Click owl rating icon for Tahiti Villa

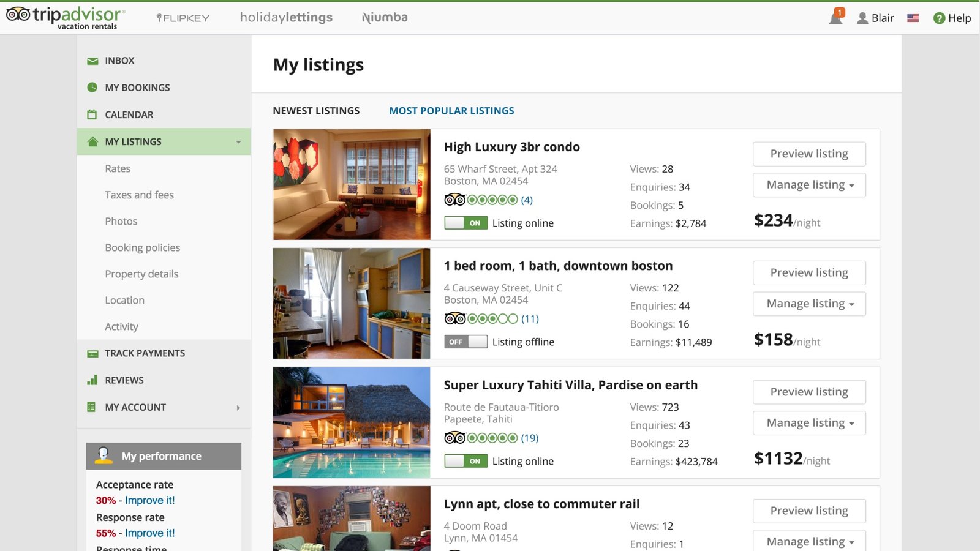(454, 438)
